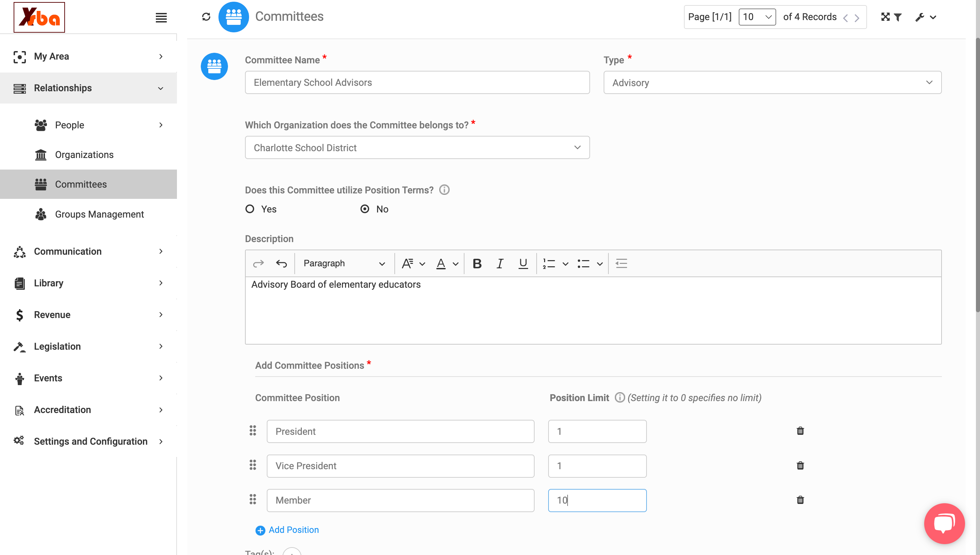Click the refresh icon beside Committees title
This screenshot has height=555, width=980.
(206, 17)
